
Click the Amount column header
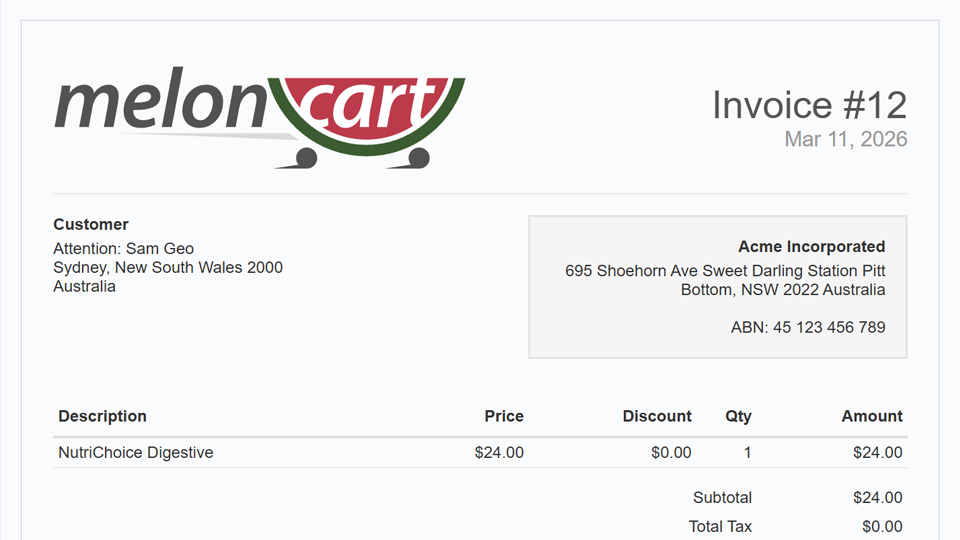click(x=872, y=416)
